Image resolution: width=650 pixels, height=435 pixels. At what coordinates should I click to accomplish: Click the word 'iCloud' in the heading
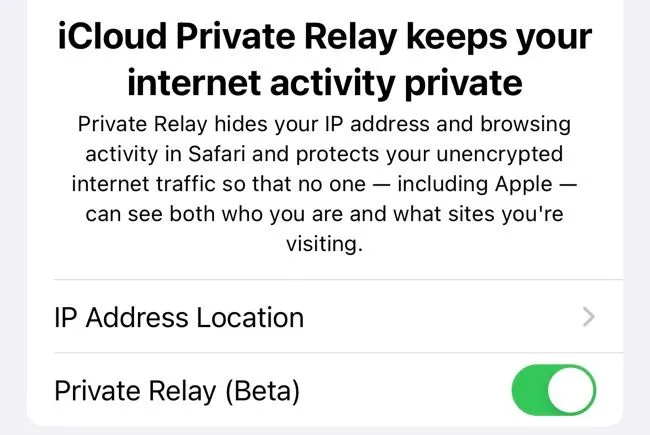[x=113, y=38]
